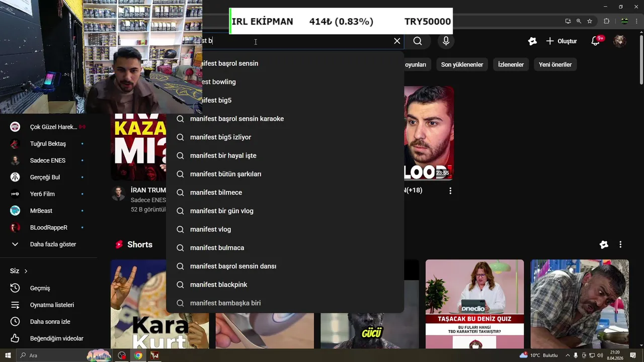The height and width of the screenshot is (362, 644).
Task: Open the notifications bell
Action: (x=596, y=41)
